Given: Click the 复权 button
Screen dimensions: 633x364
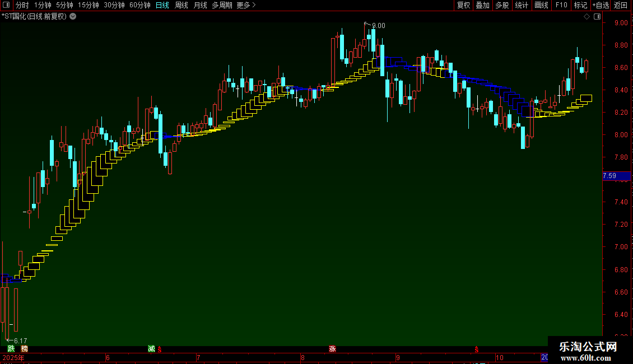Looking at the screenshot, I should point(463,5).
